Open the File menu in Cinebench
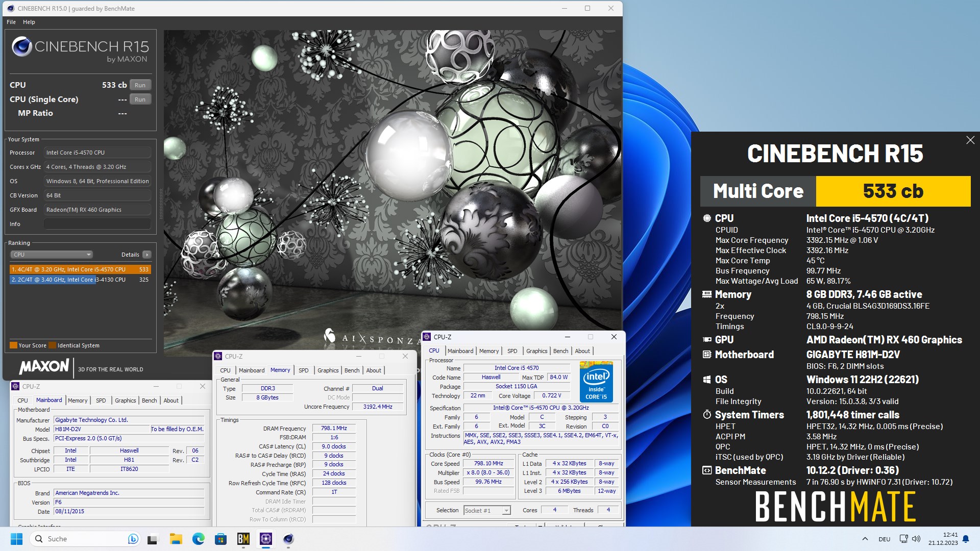 11,22
